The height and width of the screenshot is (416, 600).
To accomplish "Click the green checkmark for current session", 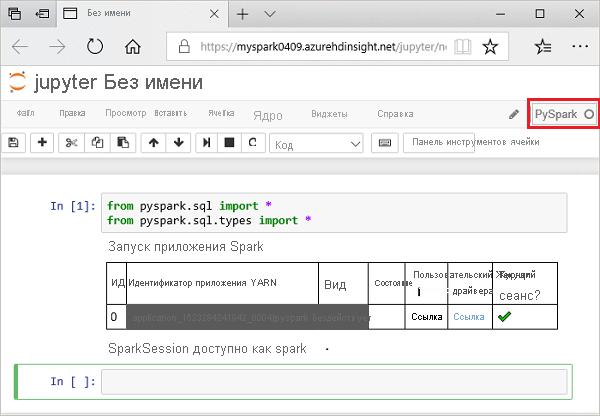I will coord(504,316).
